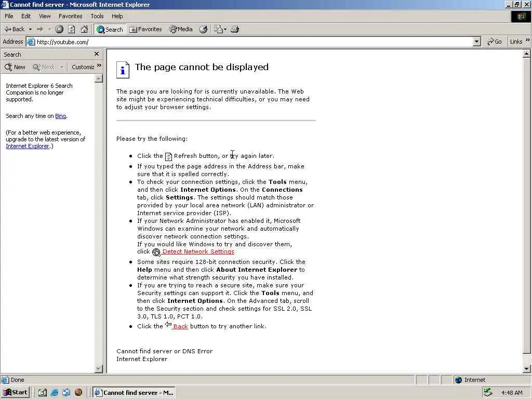Click the Back toolbar button
Image resolution: width=532 pixels, height=399 pixels.
click(x=15, y=29)
